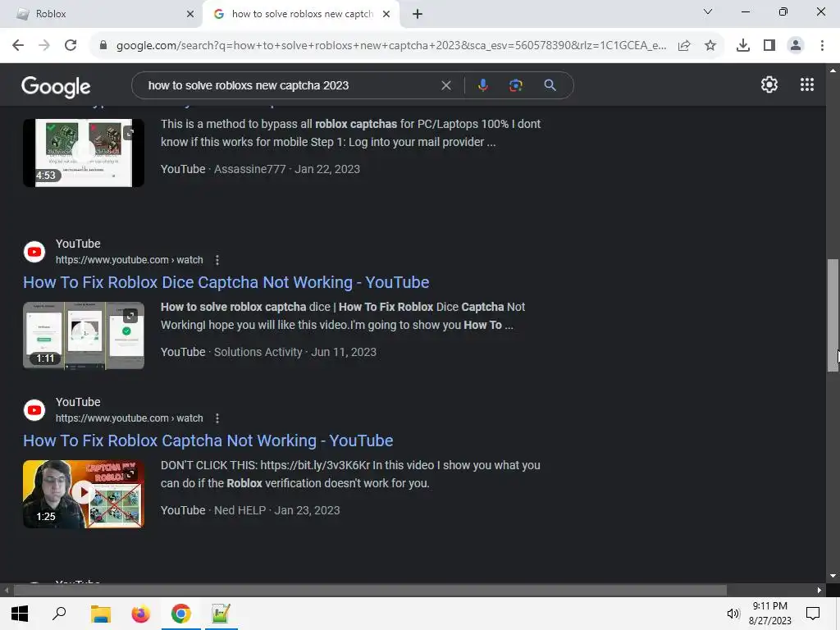Close the Google search results tab
The height and width of the screenshot is (630, 840).
(386, 14)
